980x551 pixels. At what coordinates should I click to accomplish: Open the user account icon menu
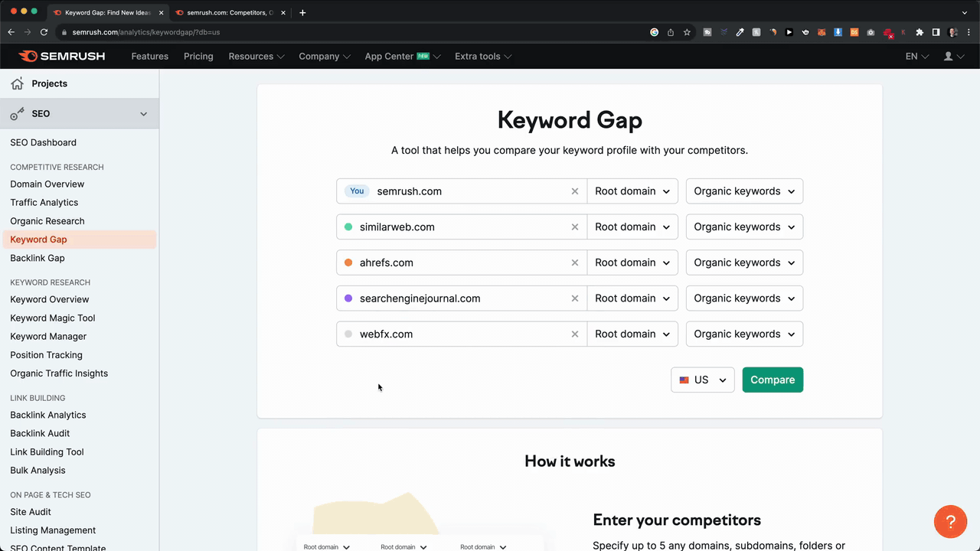click(954, 57)
